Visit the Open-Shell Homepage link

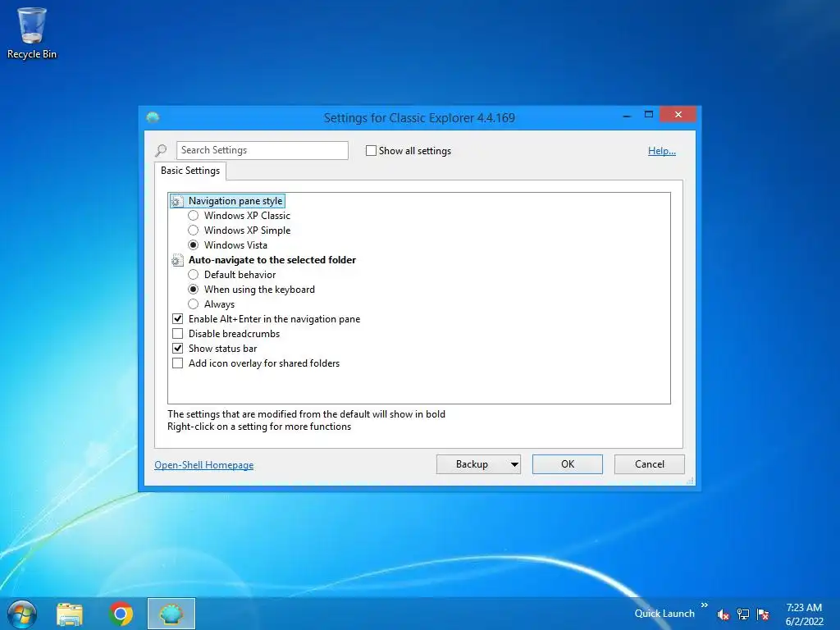coord(204,465)
